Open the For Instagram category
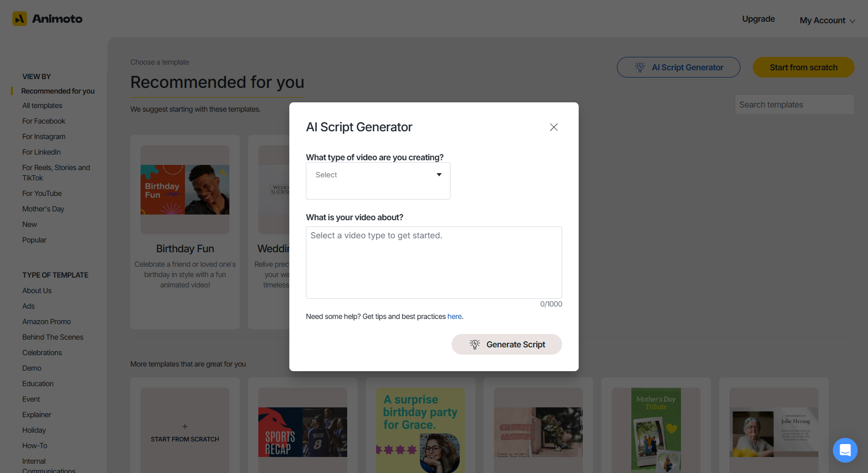This screenshot has width=868, height=473. tap(44, 136)
